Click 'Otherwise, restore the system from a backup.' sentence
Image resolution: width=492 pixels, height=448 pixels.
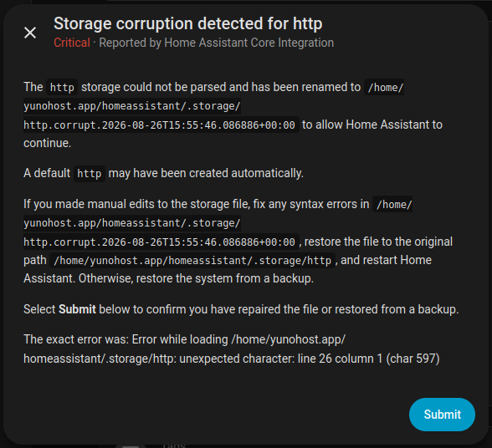click(196, 278)
